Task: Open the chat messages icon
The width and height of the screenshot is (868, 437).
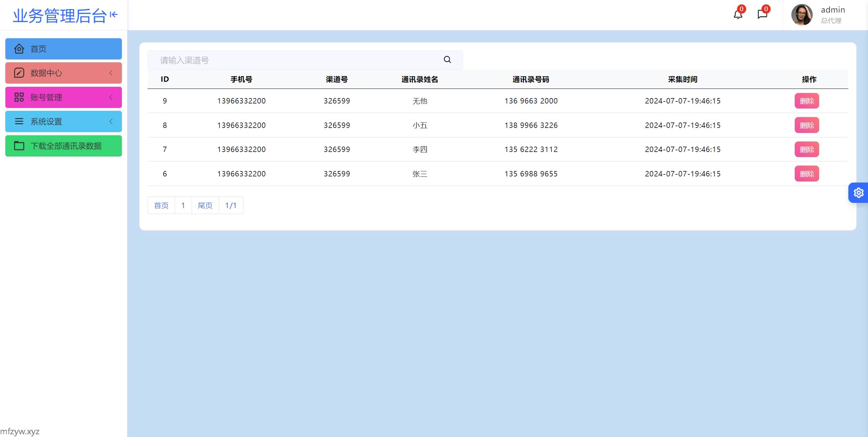Action: pos(762,14)
